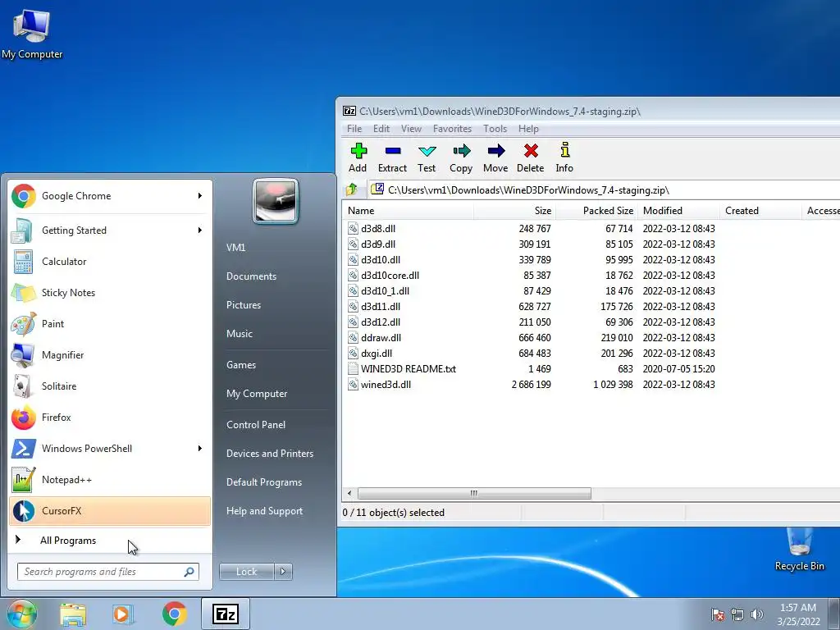
Task: Click the Info toolbar icon in 7-Zip
Action: tap(564, 150)
